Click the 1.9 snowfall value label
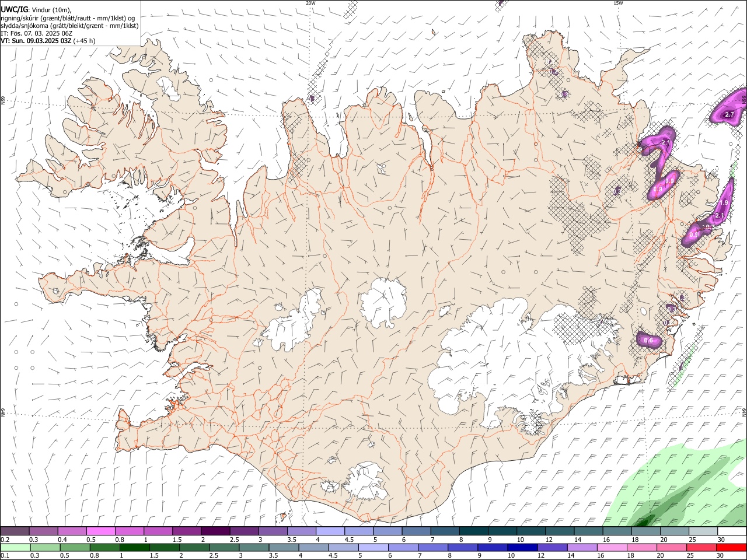The width and height of the screenshot is (747, 560). 724,202
